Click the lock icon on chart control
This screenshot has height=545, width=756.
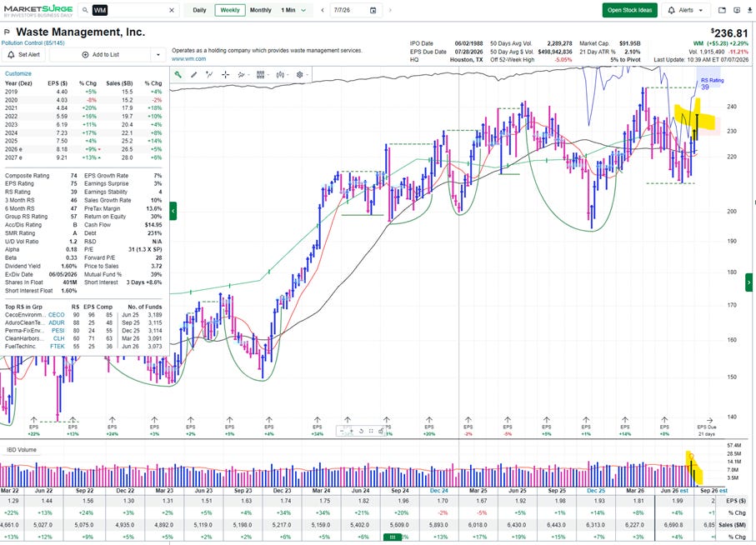tap(380, 432)
